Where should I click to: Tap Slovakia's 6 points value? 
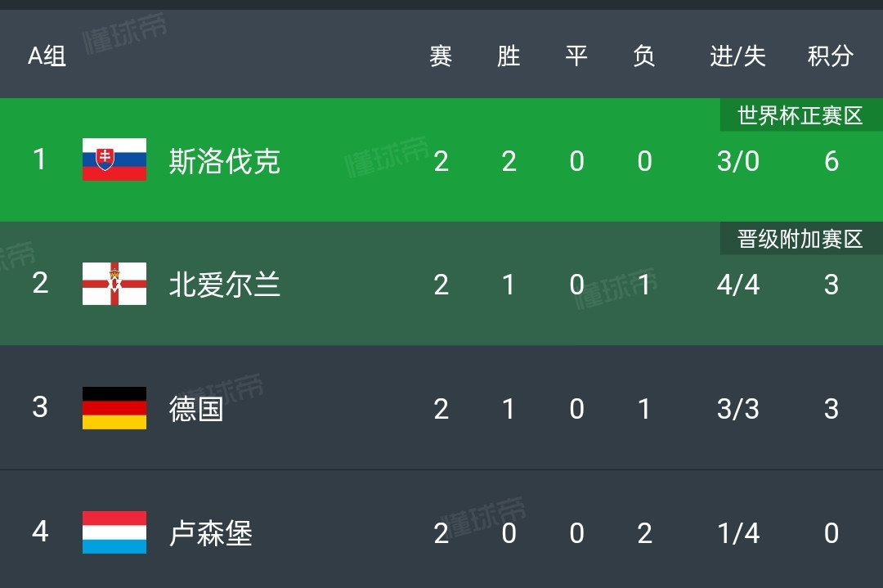(x=831, y=161)
